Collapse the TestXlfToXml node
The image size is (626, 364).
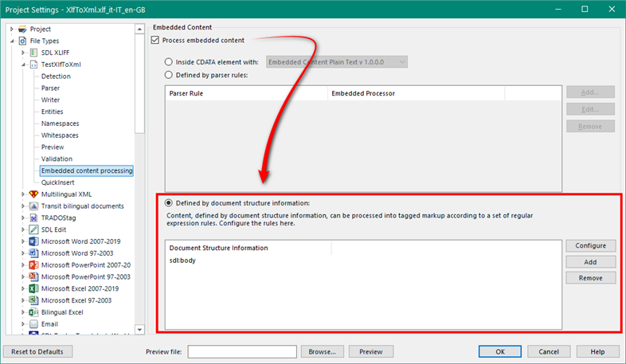[23, 65]
